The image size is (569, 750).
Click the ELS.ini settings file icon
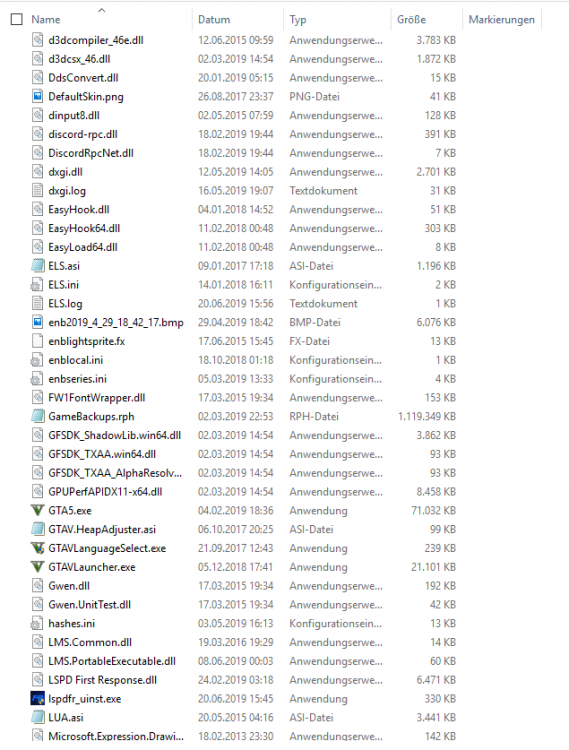pos(37,285)
